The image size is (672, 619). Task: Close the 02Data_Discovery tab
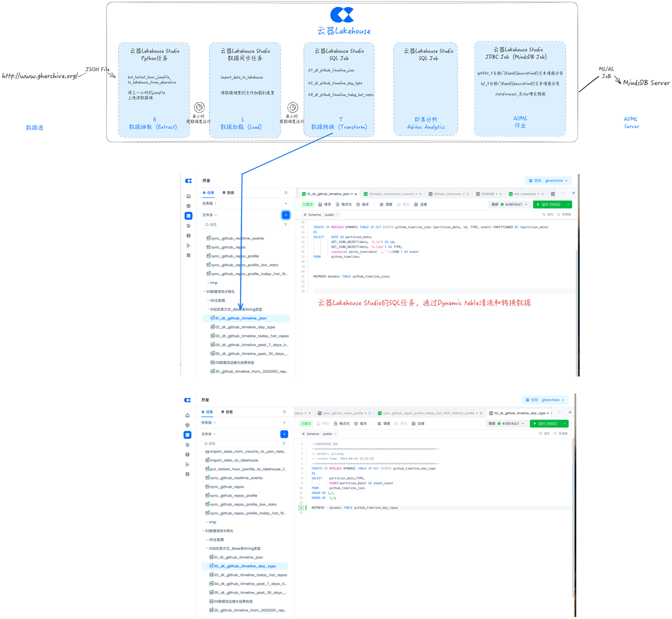469,194
